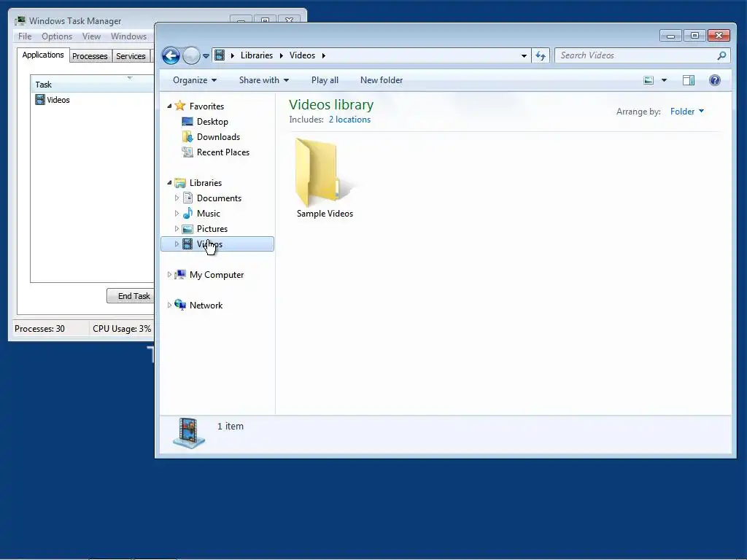The height and width of the screenshot is (560, 747).
Task: Click the Videos breadcrumb in address bar
Action: coord(302,55)
